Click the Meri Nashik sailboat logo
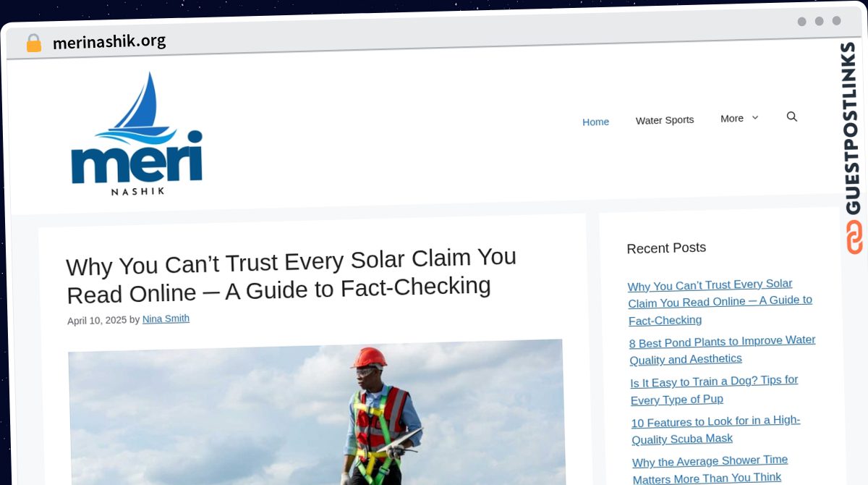This screenshot has height=485, width=868. click(137, 134)
